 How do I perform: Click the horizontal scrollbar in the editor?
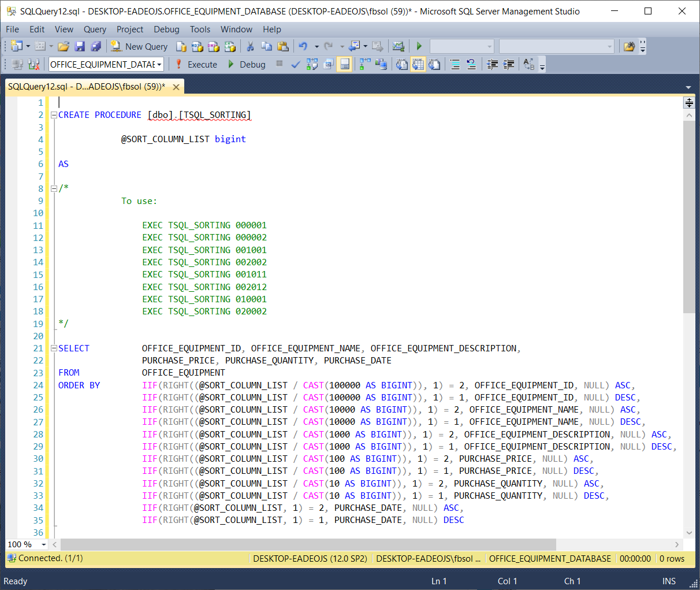(x=308, y=544)
